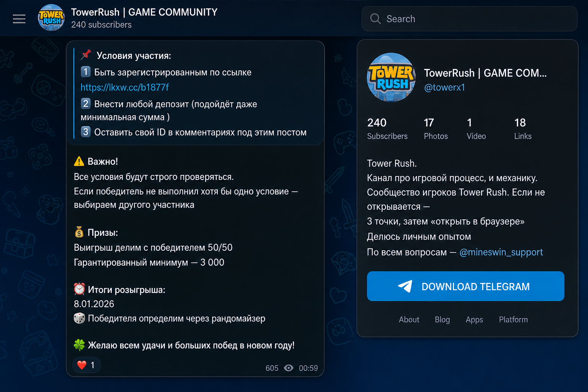Open the hamburger menu
This screenshot has width=588, height=392.
19,19
